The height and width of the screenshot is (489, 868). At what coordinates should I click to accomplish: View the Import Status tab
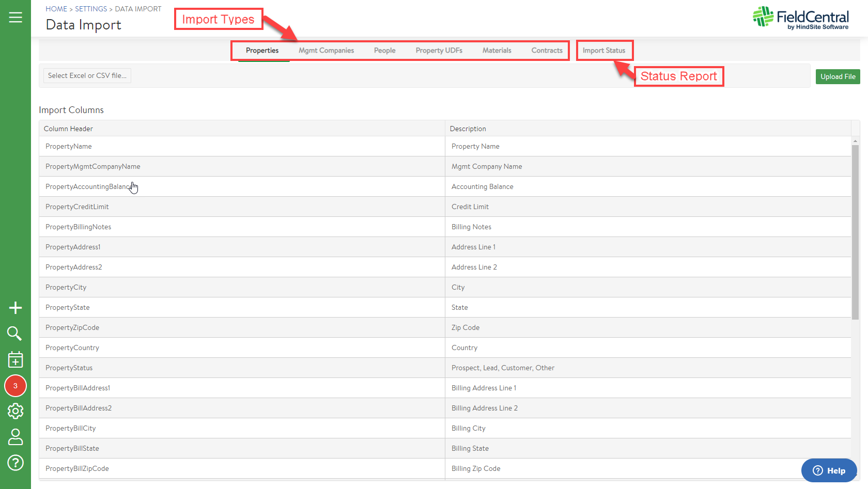603,51
